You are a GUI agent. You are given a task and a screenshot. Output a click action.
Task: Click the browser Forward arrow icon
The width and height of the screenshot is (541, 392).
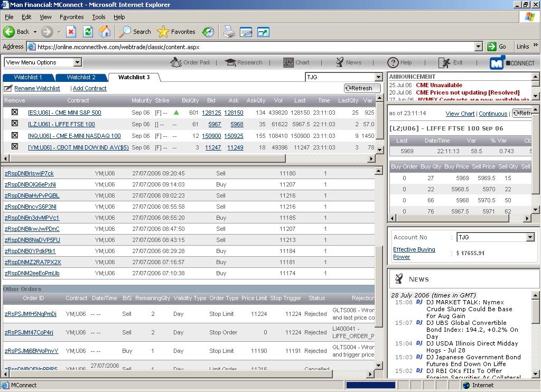[47, 32]
